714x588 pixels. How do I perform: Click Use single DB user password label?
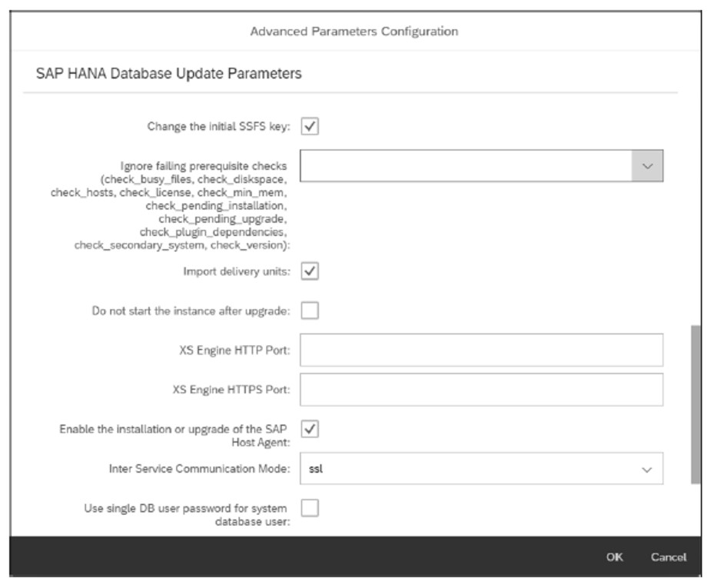point(187,515)
